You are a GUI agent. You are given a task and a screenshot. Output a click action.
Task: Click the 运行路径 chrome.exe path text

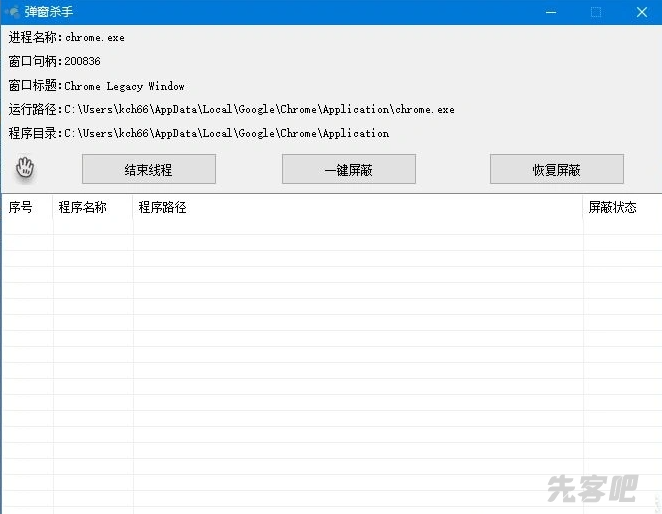click(259, 110)
